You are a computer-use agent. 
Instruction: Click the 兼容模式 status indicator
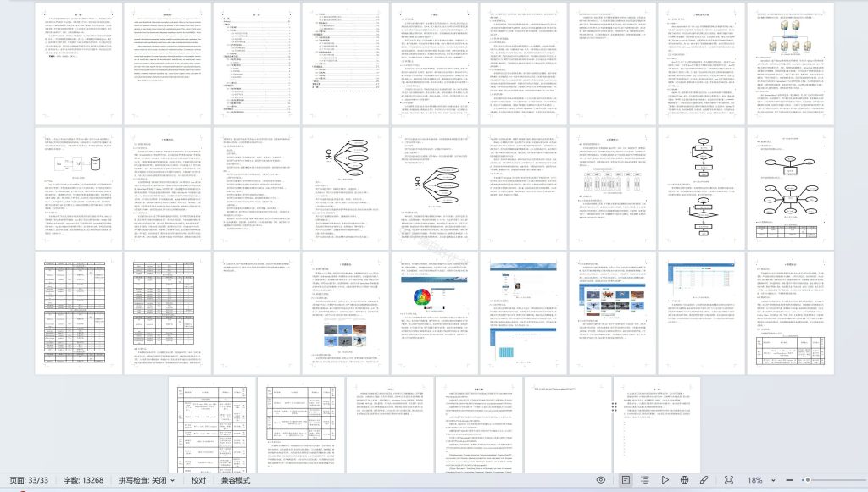(x=236, y=480)
